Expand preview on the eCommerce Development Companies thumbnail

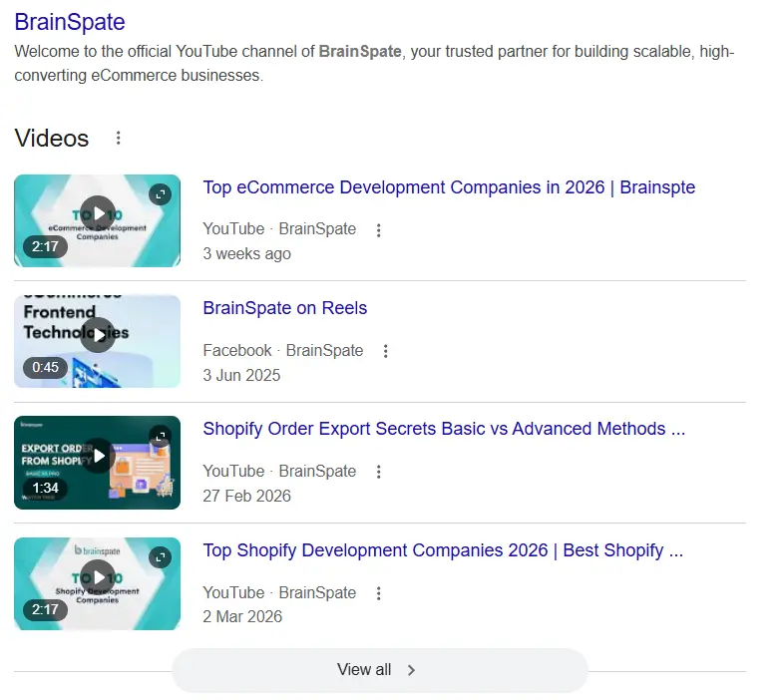click(x=160, y=194)
